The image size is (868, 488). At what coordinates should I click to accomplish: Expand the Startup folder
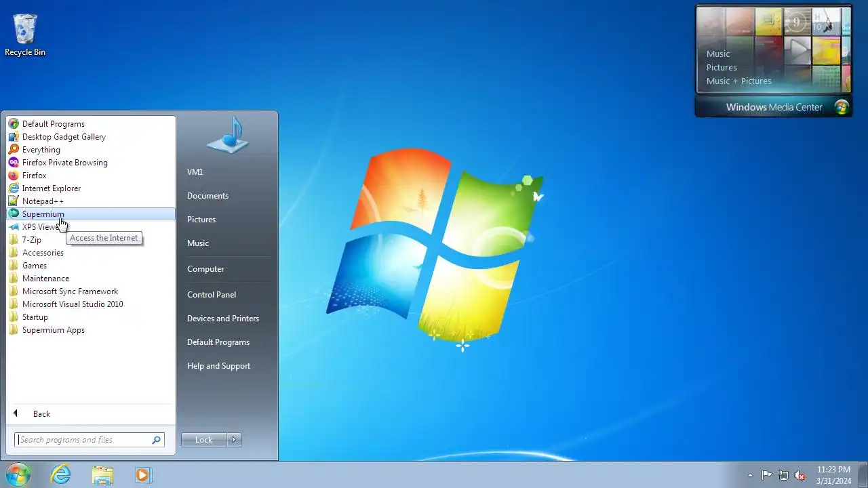(x=91, y=317)
